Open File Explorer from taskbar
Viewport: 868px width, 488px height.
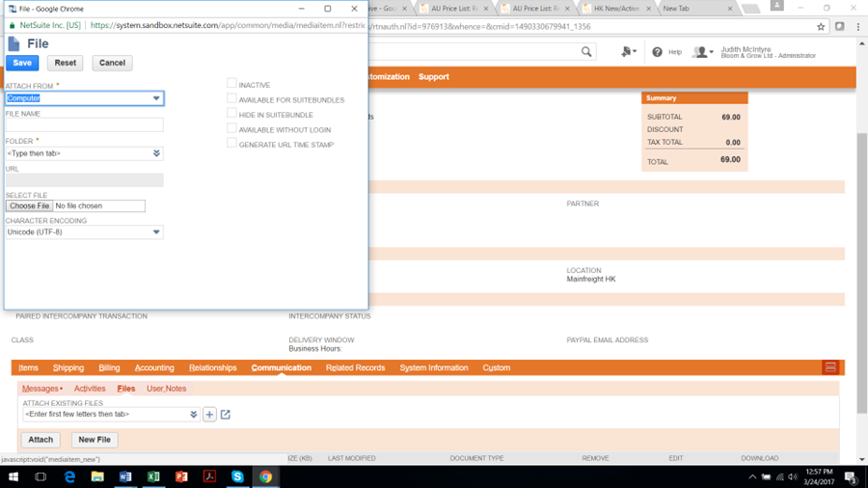coord(97,477)
